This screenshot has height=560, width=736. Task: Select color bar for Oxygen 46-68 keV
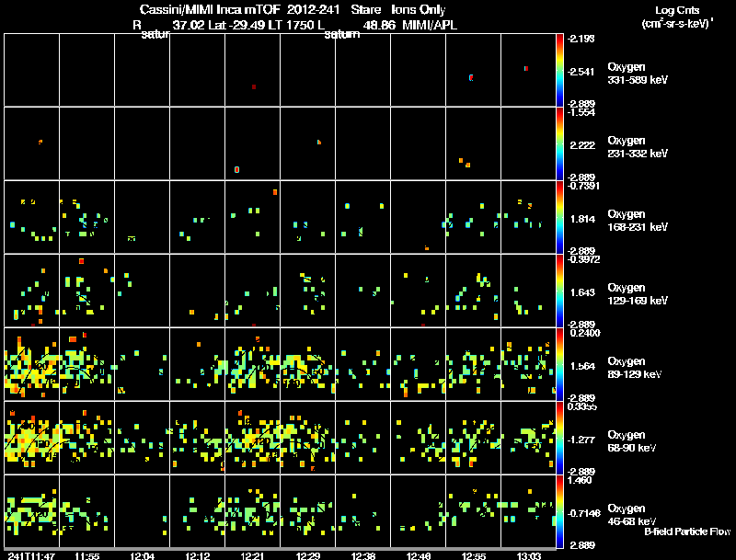(x=559, y=511)
